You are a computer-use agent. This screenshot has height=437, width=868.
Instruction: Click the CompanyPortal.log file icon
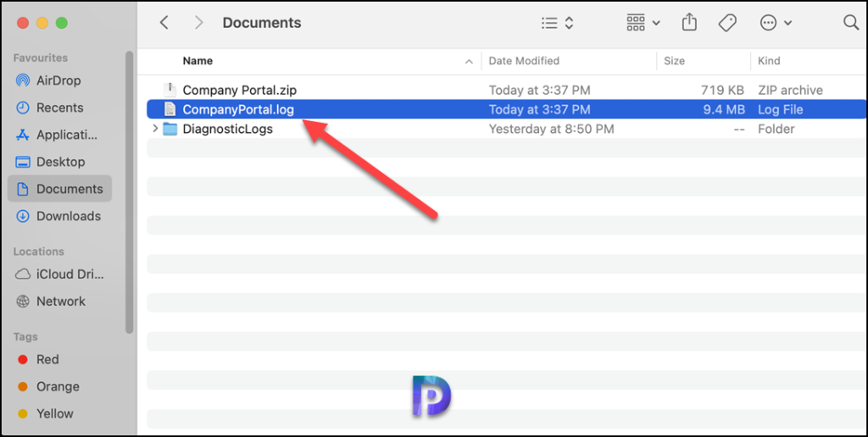[170, 109]
